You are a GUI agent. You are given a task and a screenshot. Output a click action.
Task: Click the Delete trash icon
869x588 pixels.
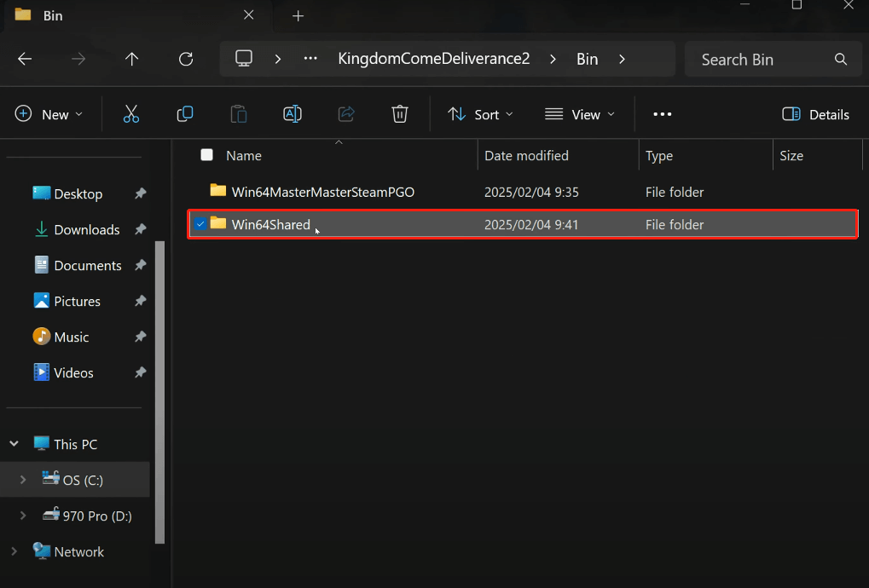pyautogui.click(x=400, y=114)
